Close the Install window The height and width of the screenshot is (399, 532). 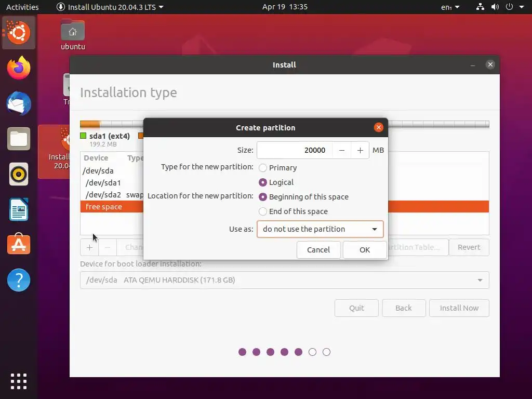pos(490,64)
